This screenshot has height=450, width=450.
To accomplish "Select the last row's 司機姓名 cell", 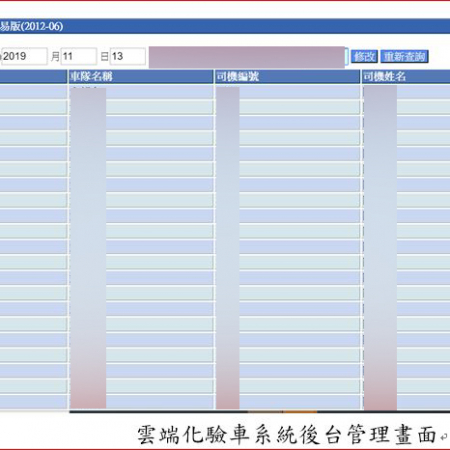I will [x=406, y=402].
